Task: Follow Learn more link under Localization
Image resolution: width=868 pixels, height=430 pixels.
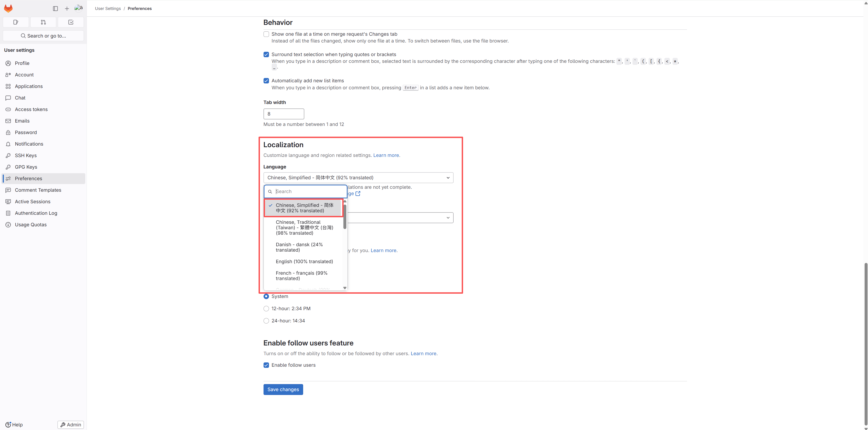Action: 386,155
